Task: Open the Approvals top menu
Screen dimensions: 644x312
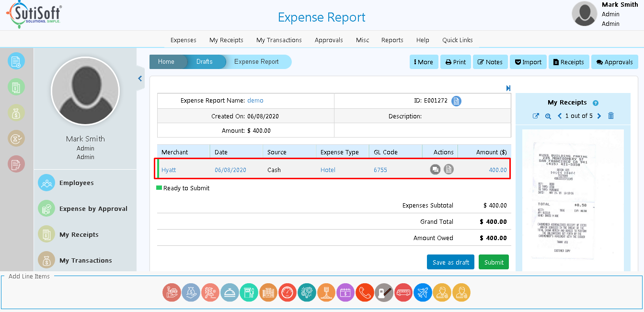Action: [x=329, y=40]
